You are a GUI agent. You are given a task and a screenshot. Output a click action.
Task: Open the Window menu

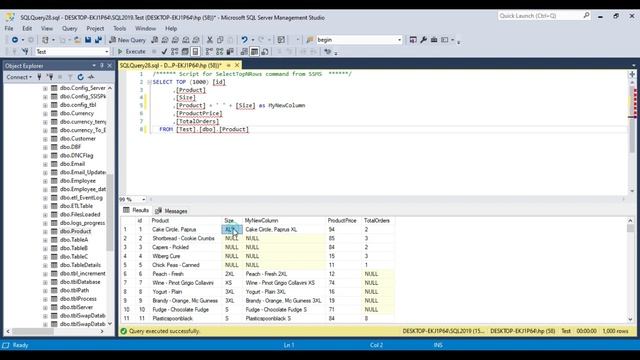point(145,29)
